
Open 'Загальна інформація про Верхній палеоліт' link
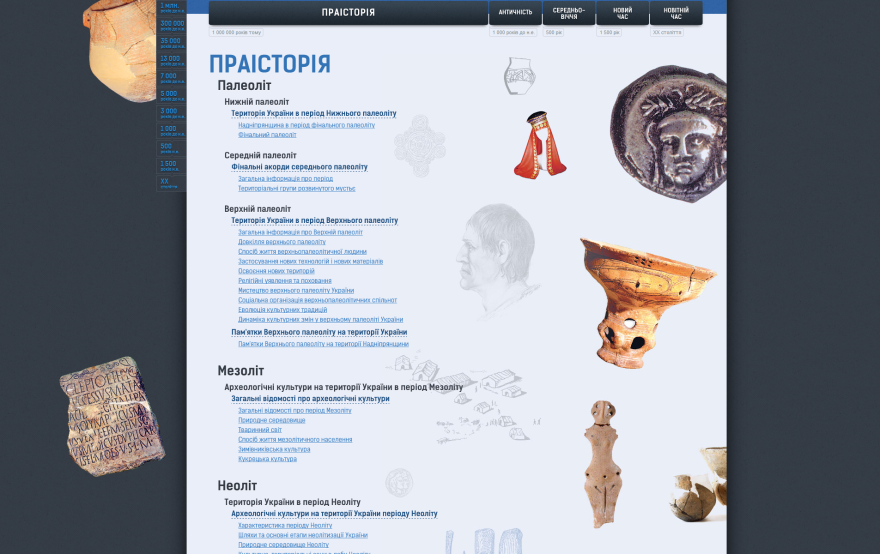300,232
